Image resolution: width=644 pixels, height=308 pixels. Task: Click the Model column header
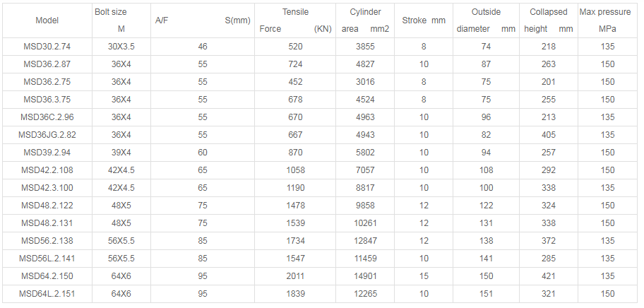[47, 20]
